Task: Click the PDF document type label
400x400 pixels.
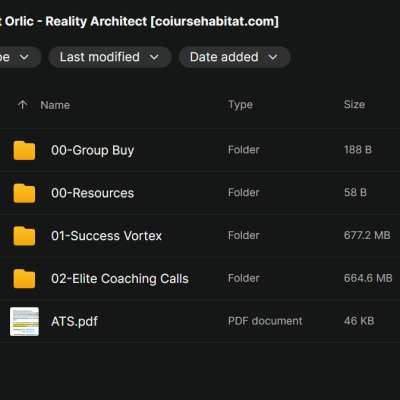Action: click(265, 321)
